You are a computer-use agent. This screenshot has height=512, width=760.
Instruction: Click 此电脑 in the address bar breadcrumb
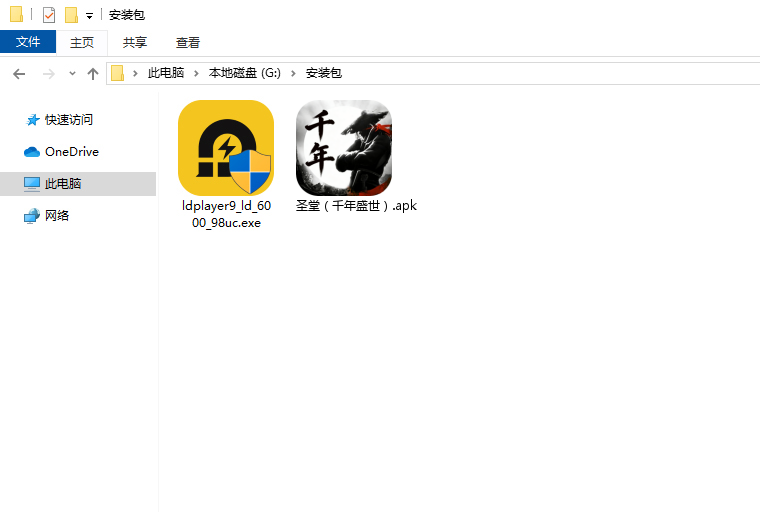point(166,73)
